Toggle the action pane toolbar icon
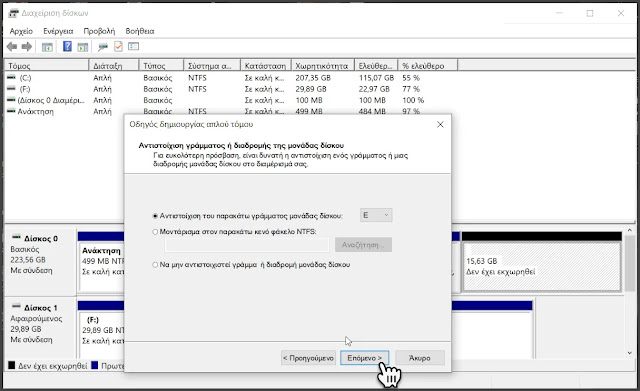The height and width of the screenshot is (391, 640). point(83,47)
